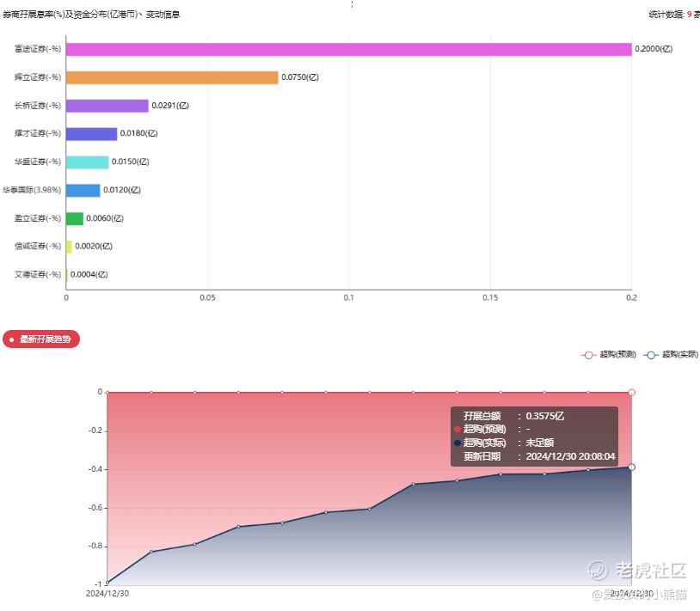The height and width of the screenshot is (611, 700).
Task: Click the 富途证券(-%) axis label
Action: 38,49
